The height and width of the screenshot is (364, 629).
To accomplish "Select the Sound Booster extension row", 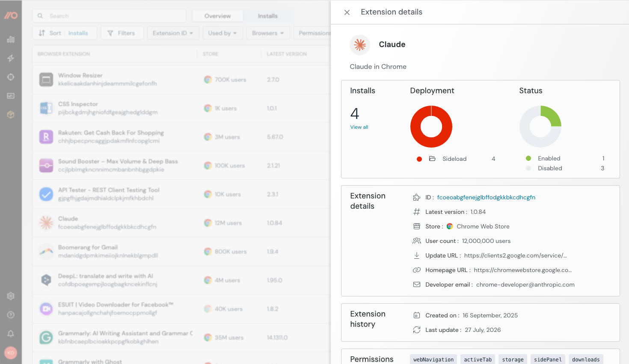I will (x=181, y=166).
